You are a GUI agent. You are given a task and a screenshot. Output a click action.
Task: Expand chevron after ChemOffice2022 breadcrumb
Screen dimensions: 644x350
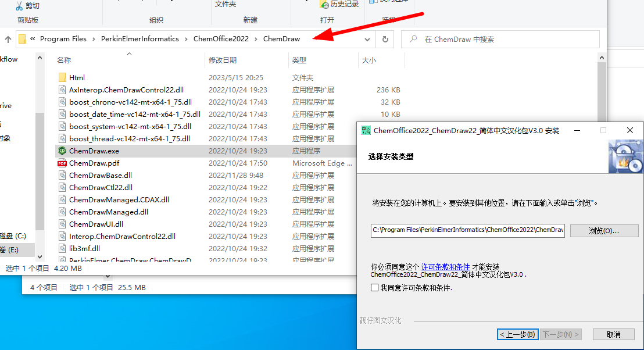coord(256,39)
